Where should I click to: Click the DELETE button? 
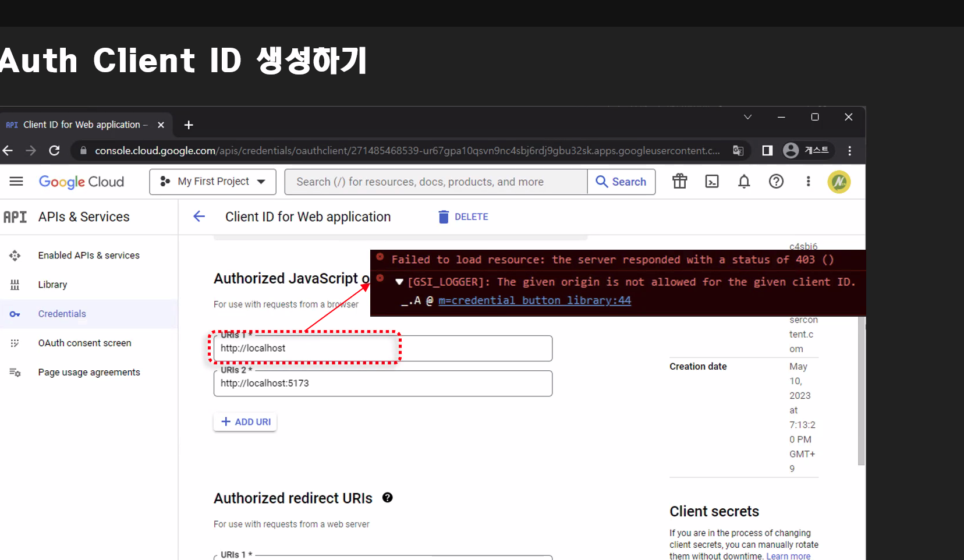tap(463, 217)
